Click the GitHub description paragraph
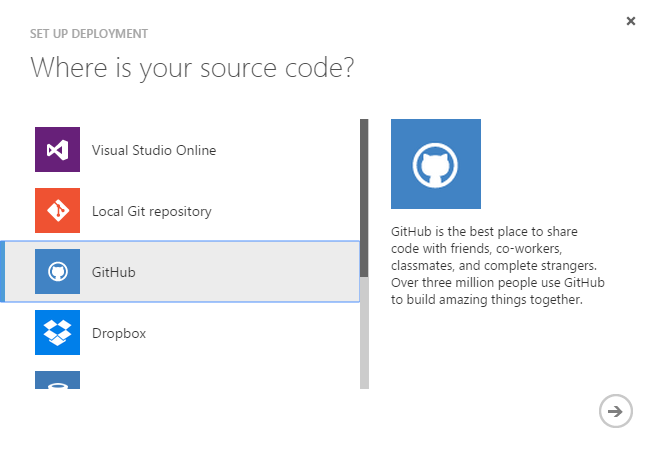 (498, 265)
